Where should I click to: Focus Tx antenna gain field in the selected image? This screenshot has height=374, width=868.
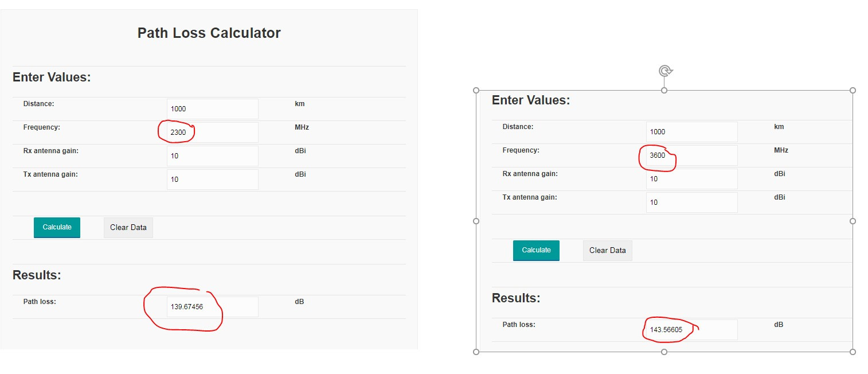pos(691,202)
